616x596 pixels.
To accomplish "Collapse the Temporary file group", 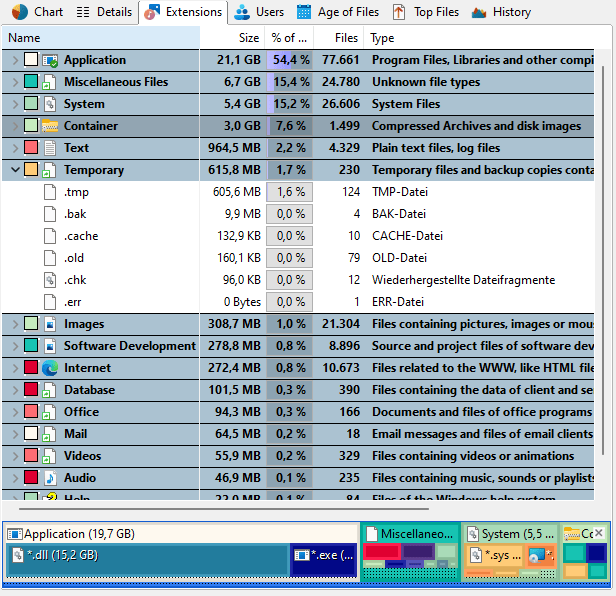I will (15, 170).
